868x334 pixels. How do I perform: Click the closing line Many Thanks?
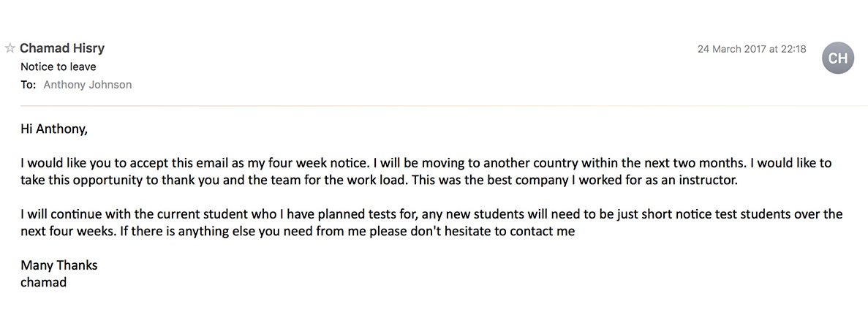pos(59,265)
